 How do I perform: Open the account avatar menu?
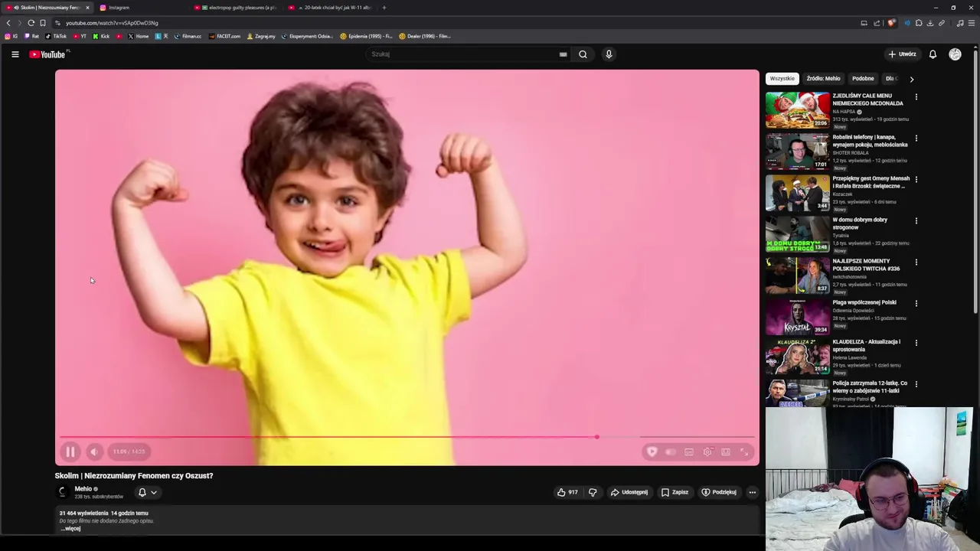[955, 54]
